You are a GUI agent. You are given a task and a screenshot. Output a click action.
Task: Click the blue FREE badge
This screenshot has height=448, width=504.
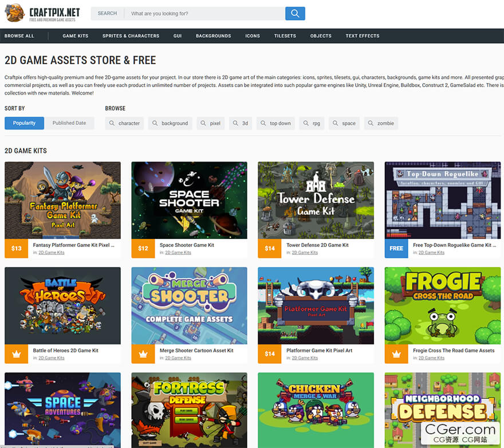tap(396, 248)
